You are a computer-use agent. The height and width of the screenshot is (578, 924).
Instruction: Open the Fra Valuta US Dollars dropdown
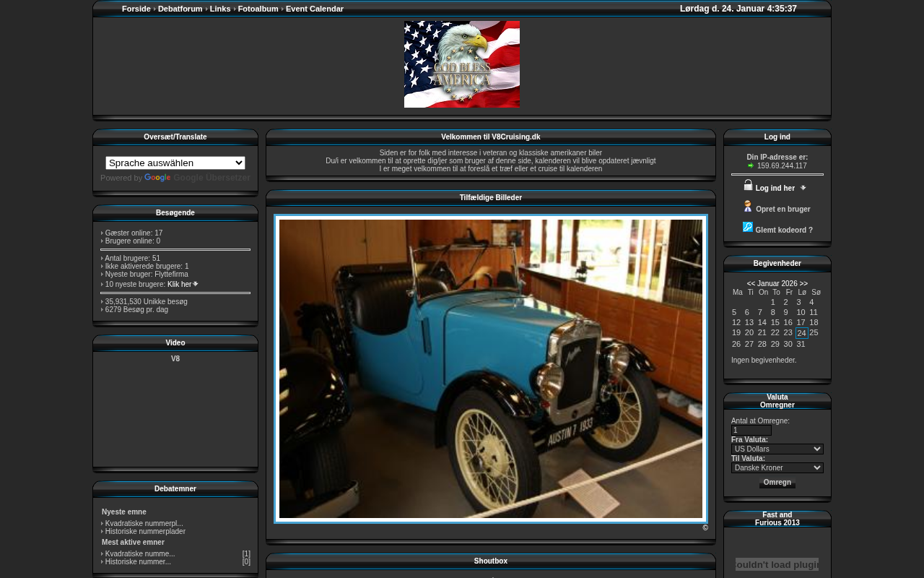(777, 449)
